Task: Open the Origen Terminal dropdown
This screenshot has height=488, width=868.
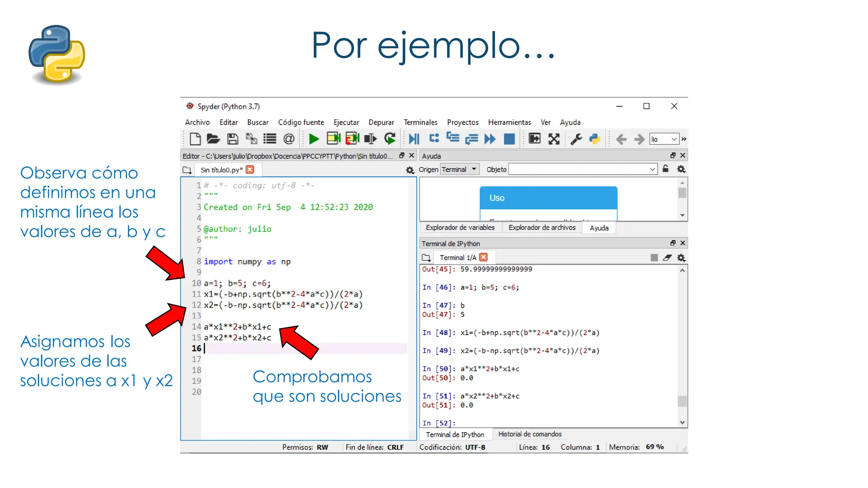Action: click(460, 169)
